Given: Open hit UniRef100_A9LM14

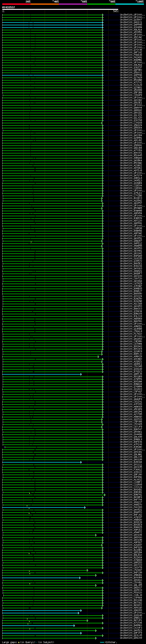Looking at the screenshot, I should click(x=131, y=30).
